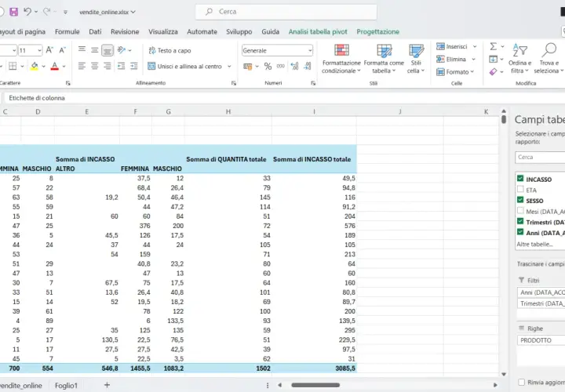Image resolution: width=565 pixels, height=392 pixels.
Task: Uncheck the SESSO field checkbox
Action: [520, 200]
